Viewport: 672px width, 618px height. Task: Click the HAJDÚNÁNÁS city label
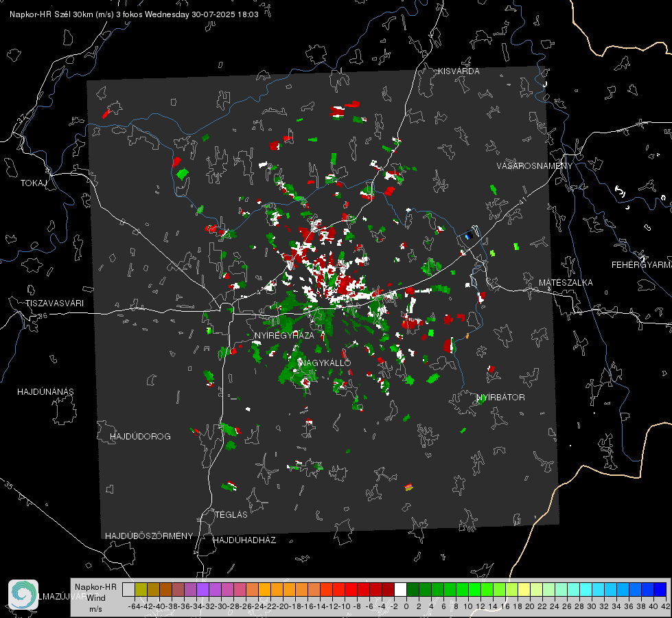pos(45,391)
